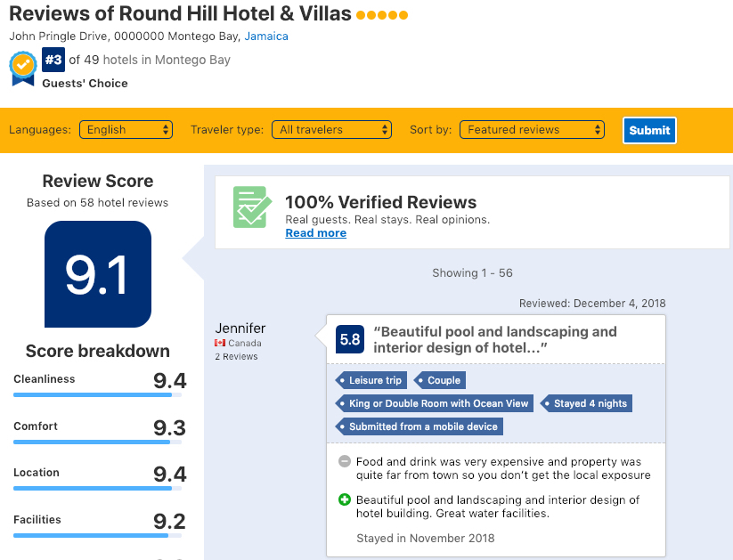Select the Couple tag
This screenshot has height=560, width=733.
(440, 380)
